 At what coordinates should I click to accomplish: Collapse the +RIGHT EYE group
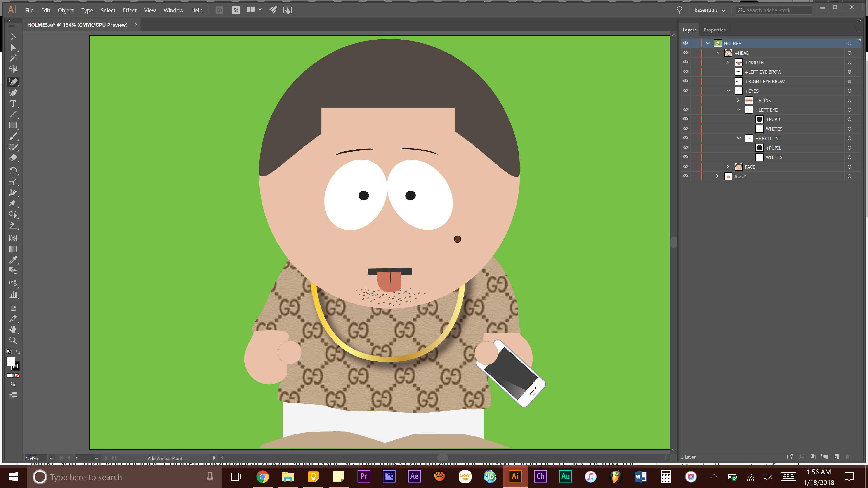(739, 138)
